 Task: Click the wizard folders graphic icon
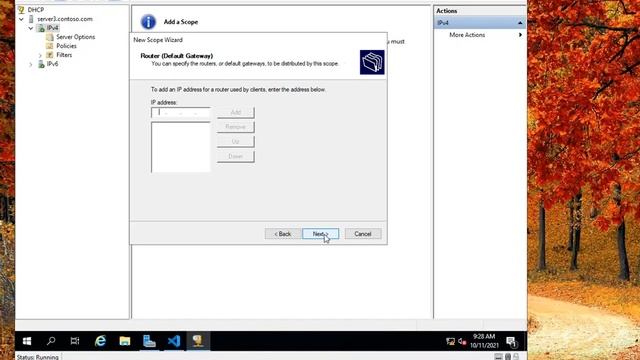pyautogui.click(x=372, y=62)
